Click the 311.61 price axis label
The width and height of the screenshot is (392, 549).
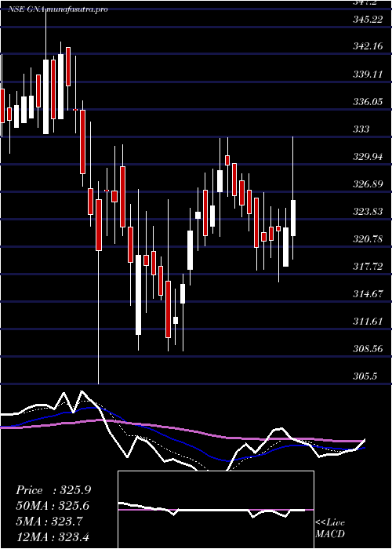(368, 322)
